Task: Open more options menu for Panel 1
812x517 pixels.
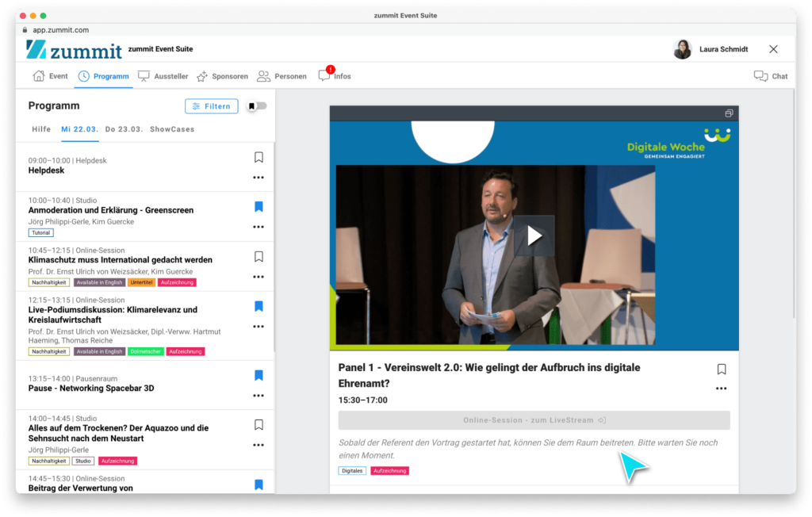Action: pos(721,389)
